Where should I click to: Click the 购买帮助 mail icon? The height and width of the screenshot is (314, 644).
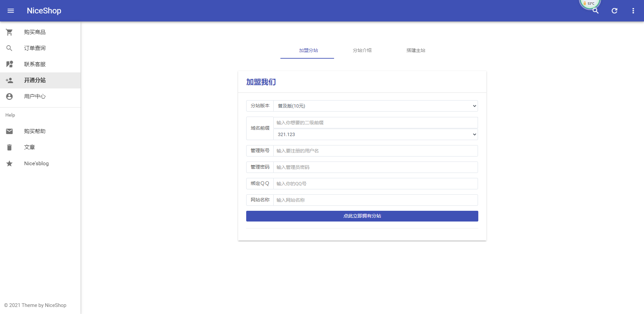[x=9, y=131]
